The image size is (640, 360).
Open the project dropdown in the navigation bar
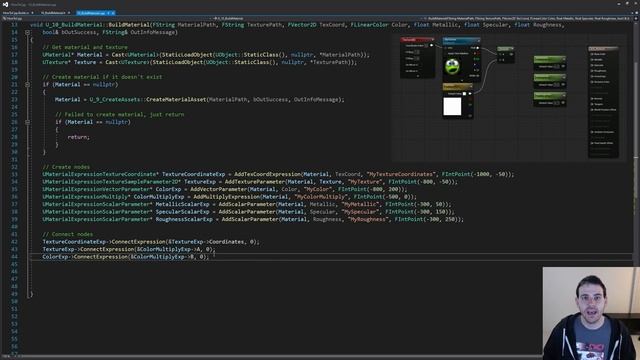click(106, 18)
